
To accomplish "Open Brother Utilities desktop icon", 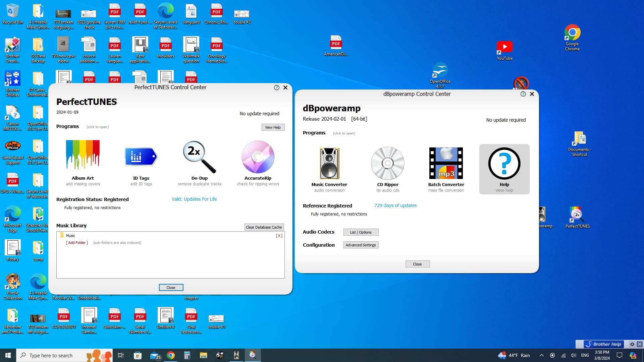I will coord(12,84).
